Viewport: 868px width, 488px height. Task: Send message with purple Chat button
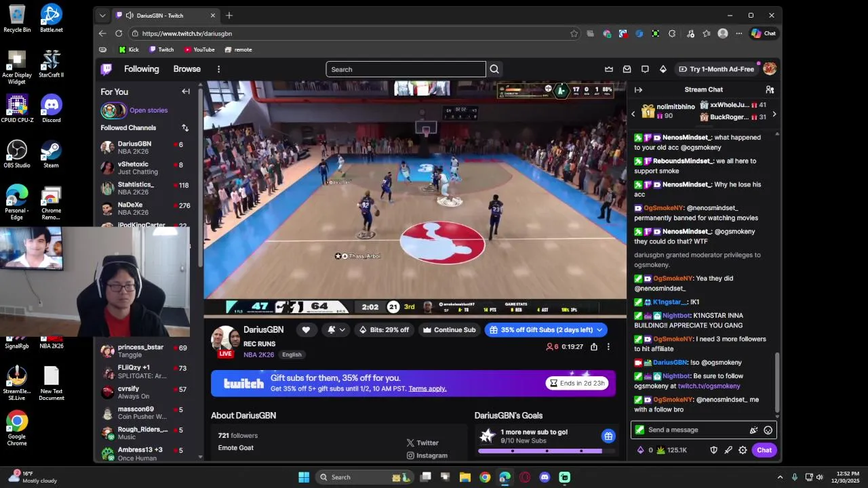[764, 450]
